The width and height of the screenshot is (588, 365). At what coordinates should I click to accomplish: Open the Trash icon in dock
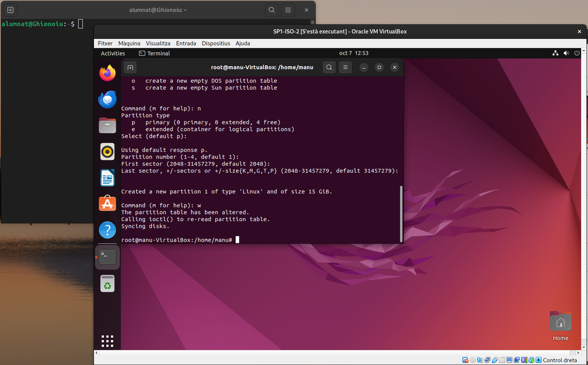[107, 284]
